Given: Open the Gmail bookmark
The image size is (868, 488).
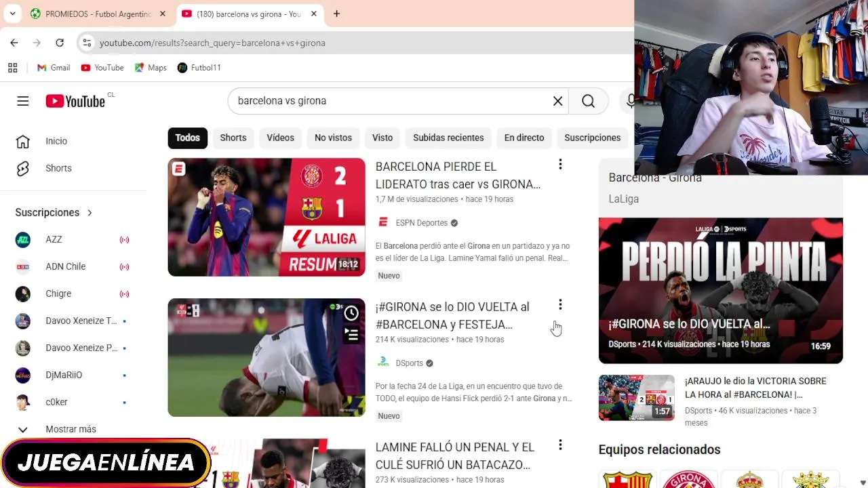Looking at the screenshot, I should point(54,68).
